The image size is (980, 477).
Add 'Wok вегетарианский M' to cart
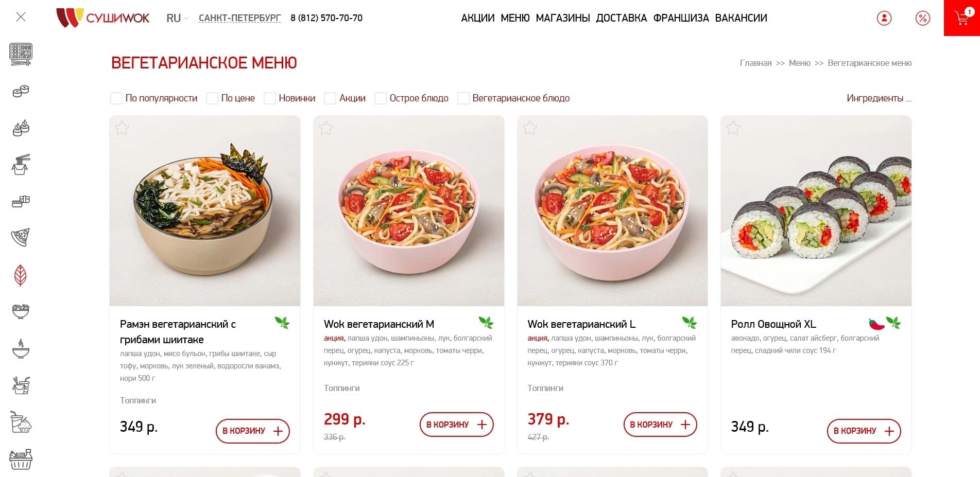click(456, 425)
